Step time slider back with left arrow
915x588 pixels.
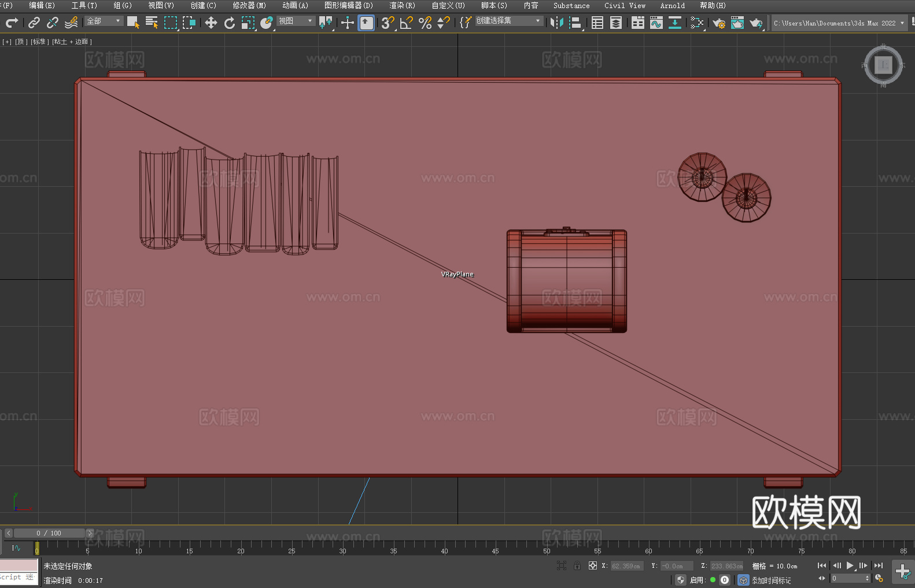click(x=9, y=533)
